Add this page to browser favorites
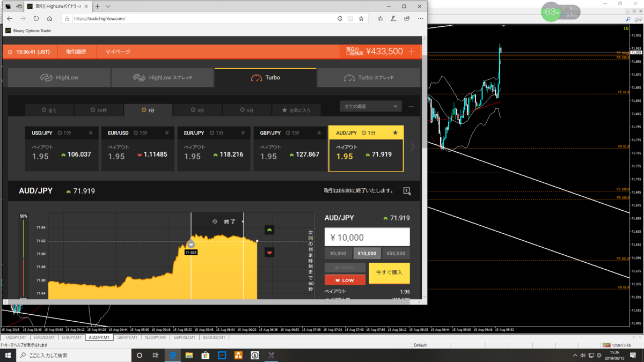 click(x=361, y=18)
